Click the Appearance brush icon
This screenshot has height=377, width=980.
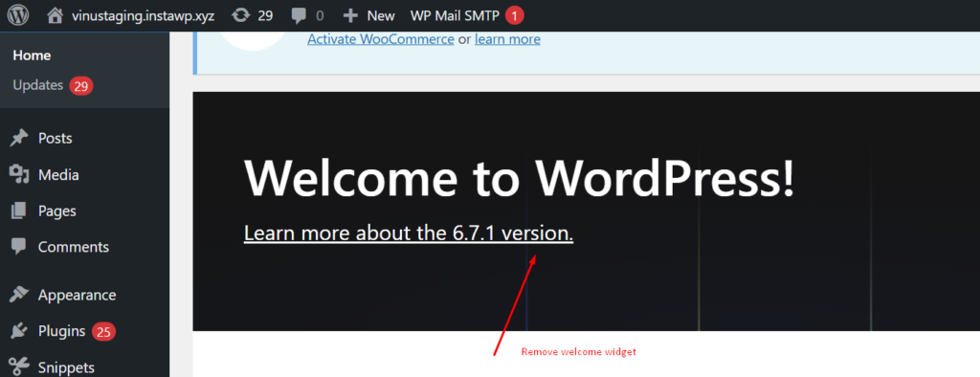[x=19, y=295]
